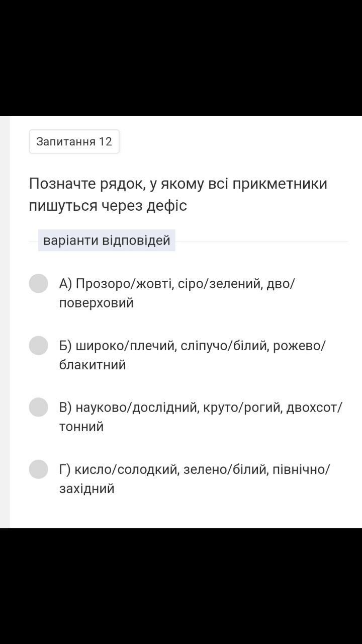
Task: Click the word 'тонний' in option В
Action: coord(81,427)
